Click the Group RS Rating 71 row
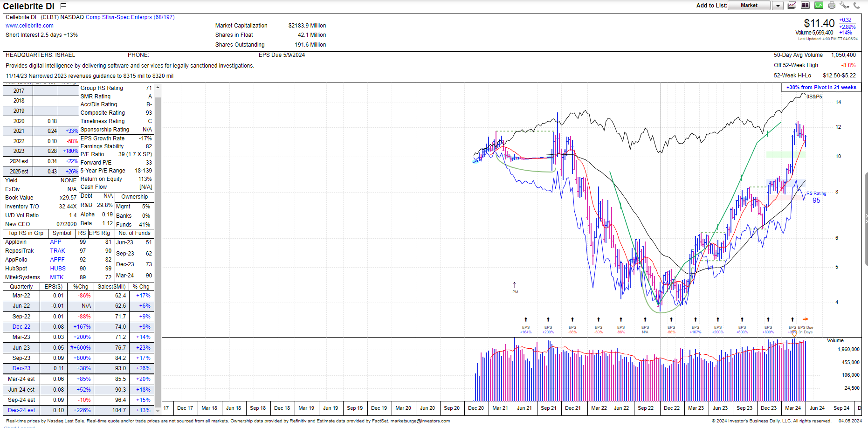This screenshot has width=868, height=428. pos(116,88)
